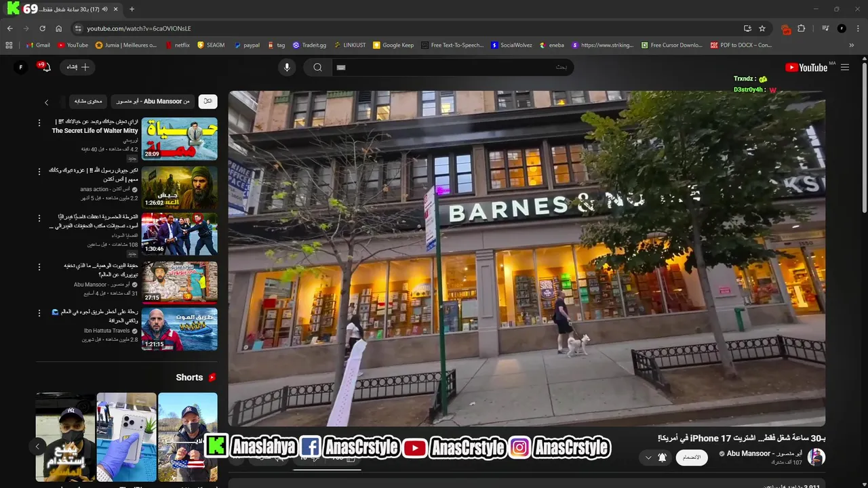Open the paypal bookmark
868x488 pixels.
(x=247, y=45)
